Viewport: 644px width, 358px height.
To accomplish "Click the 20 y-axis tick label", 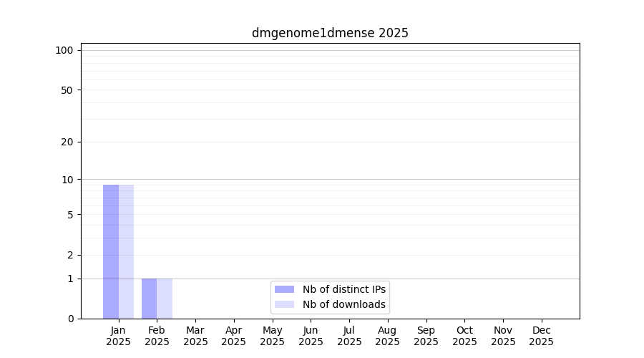I will 67,142.
